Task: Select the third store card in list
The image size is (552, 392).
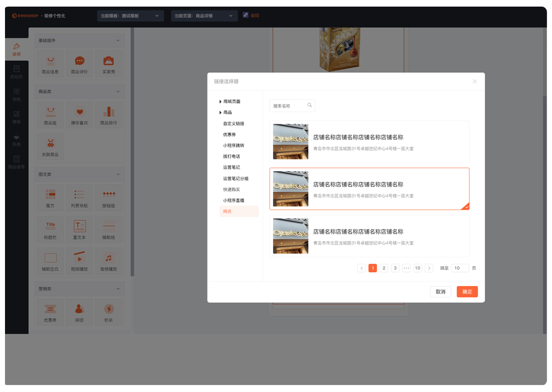Action: click(x=369, y=236)
